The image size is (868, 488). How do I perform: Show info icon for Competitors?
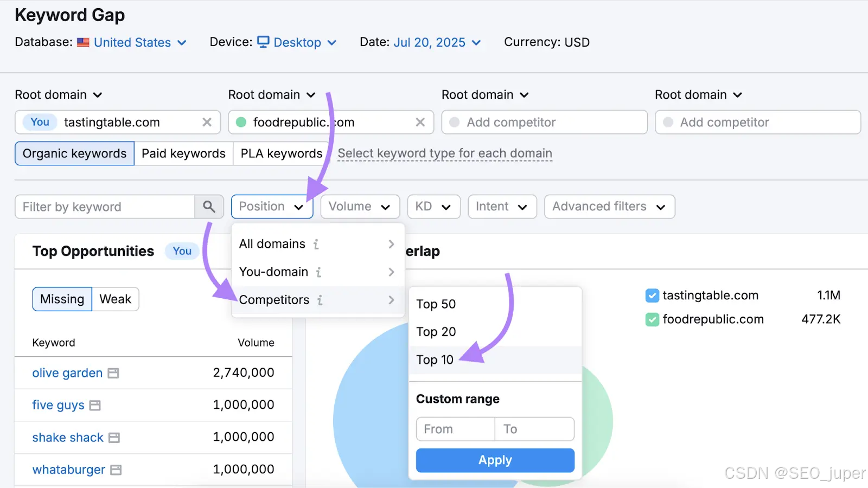point(320,300)
